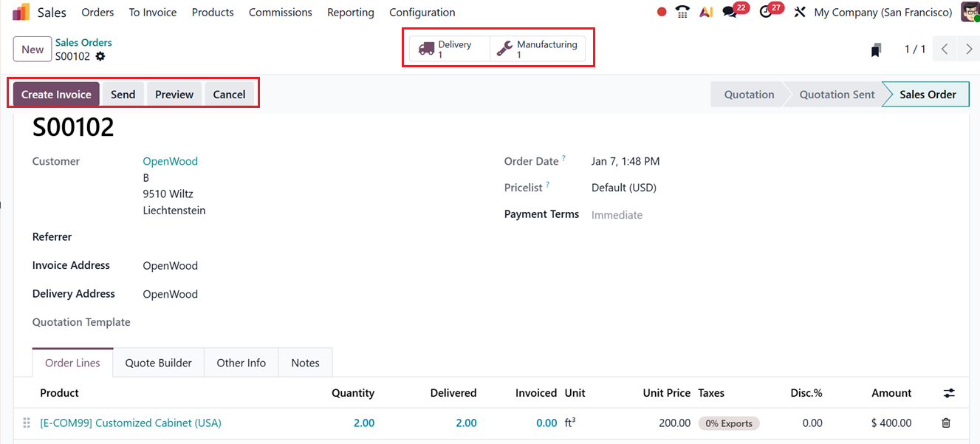980x444 pixels.
Task: Delete the Customized Cabinet order line
Action: click(x=945, y=423)
